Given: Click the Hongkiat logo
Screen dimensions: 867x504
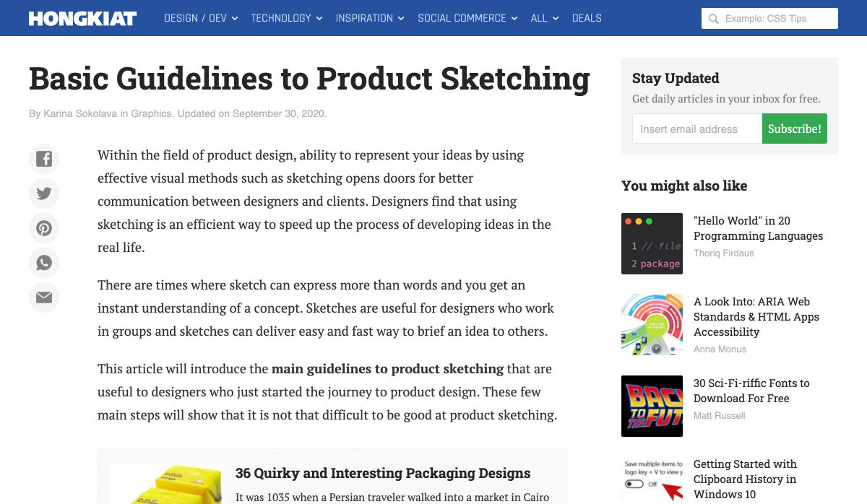Looking at the screenshot, I should click(82, 18).
